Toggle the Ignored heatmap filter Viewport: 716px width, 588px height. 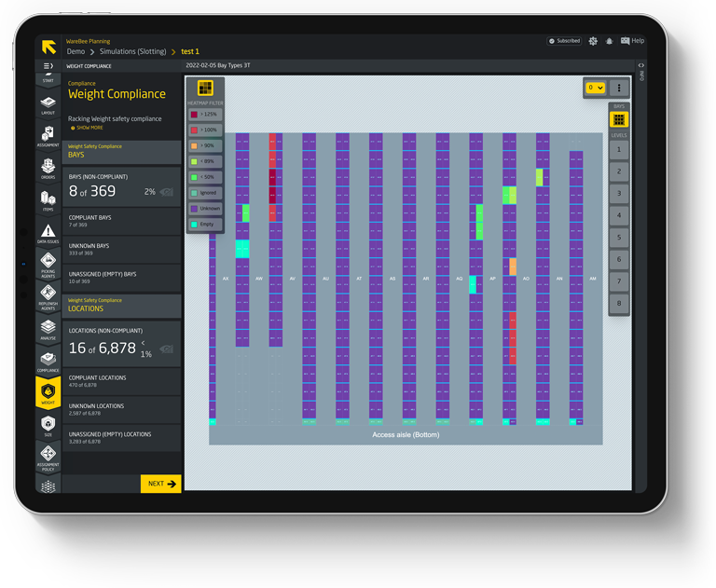(205, 193)
